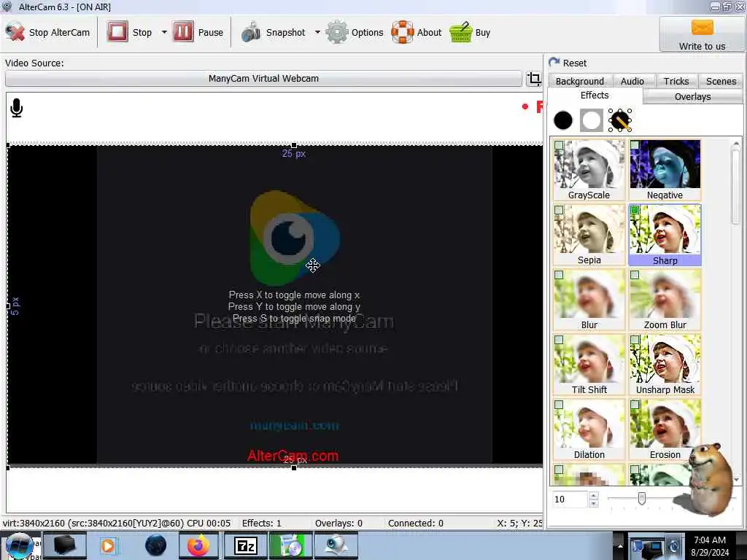Switch to the Audio tab
747x560 pixels.
coord(632,81)
